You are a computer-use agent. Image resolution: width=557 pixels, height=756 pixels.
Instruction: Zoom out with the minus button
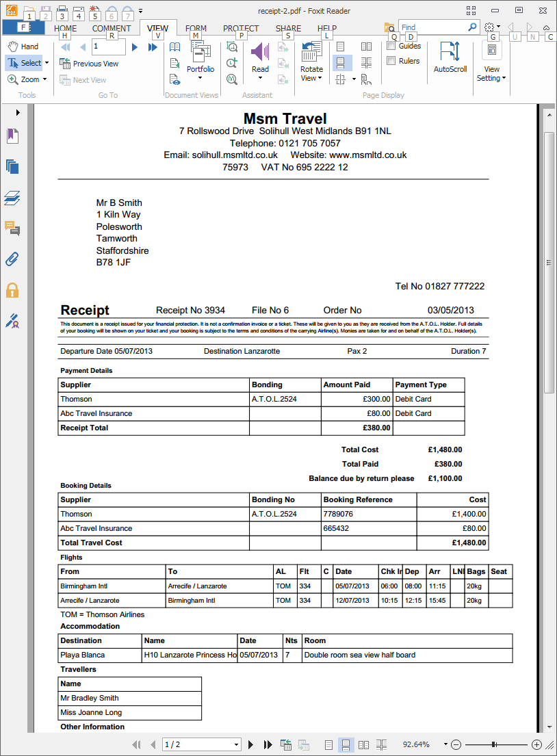(x=456, y=744)
